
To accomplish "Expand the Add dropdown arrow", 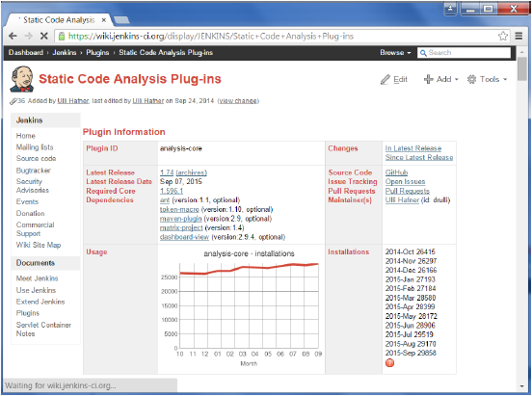I will coord(456,79).
